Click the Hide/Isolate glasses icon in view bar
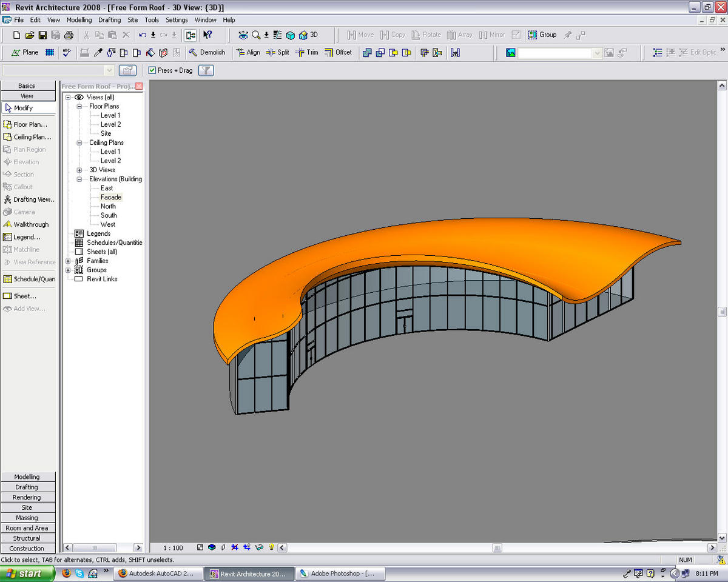The image size is (728, 582). pyautogui.click(x=259, y=547)
